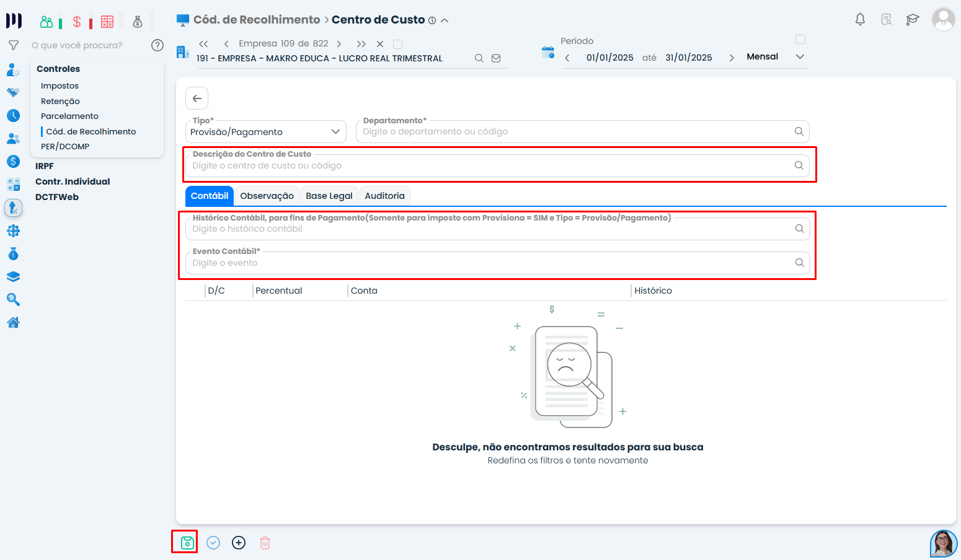Go to the next period arrow
Screen dimensions: 961x560
tap(732, 58)
